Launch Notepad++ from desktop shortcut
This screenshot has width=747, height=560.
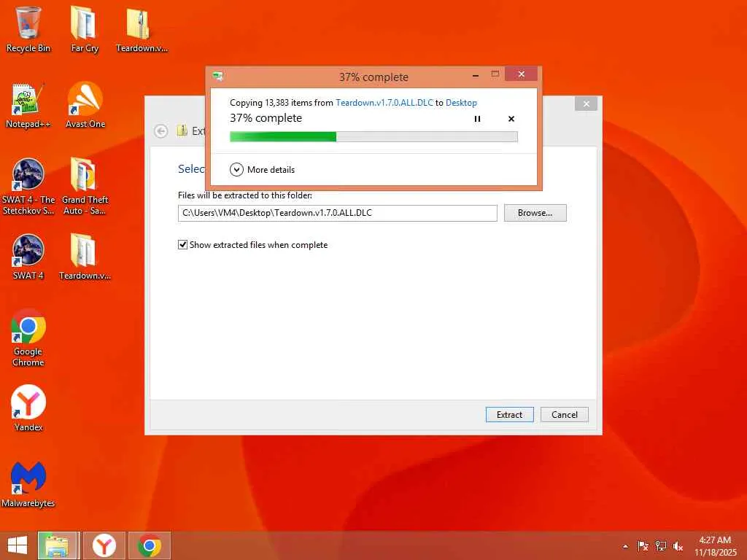pyautogui.click(x=28, y=105)
